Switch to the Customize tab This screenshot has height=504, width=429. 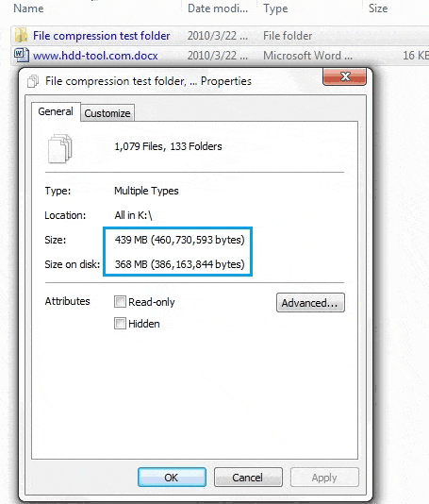(x=107, y=113)
